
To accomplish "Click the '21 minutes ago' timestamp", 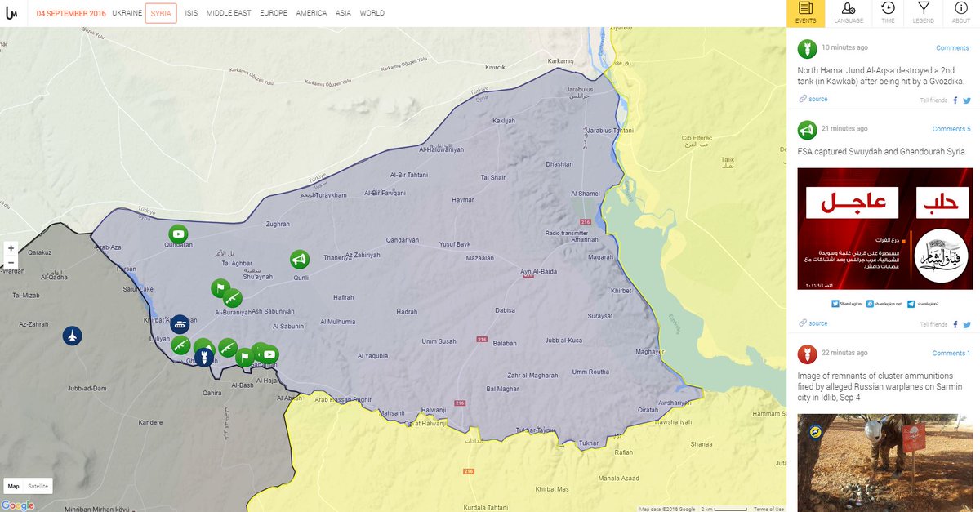I will pyautogui.click(x=844, y=129).
